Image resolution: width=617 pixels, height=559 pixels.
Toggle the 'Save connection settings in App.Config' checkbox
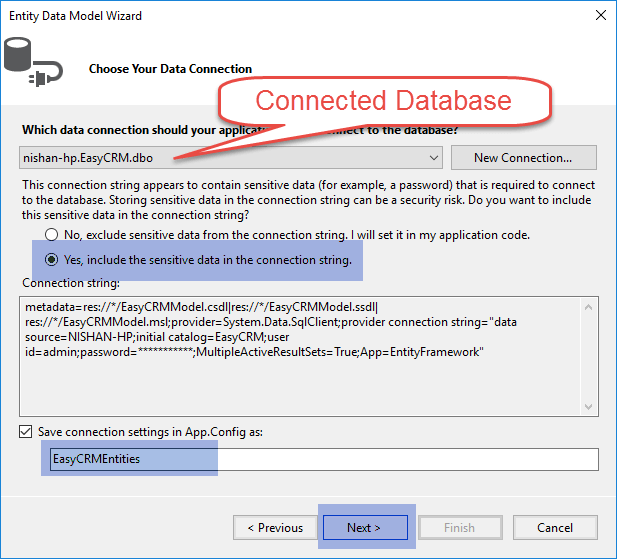[x=26, y=431]
